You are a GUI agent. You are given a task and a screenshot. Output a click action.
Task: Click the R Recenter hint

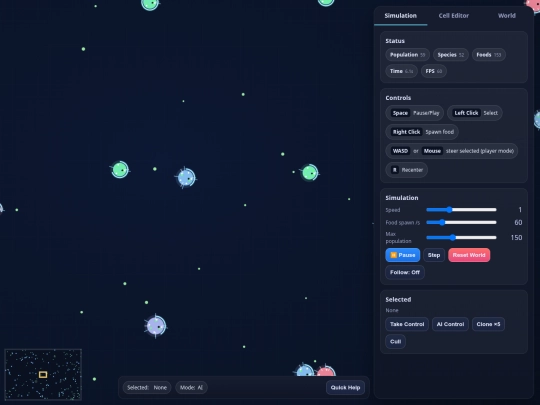406,170
